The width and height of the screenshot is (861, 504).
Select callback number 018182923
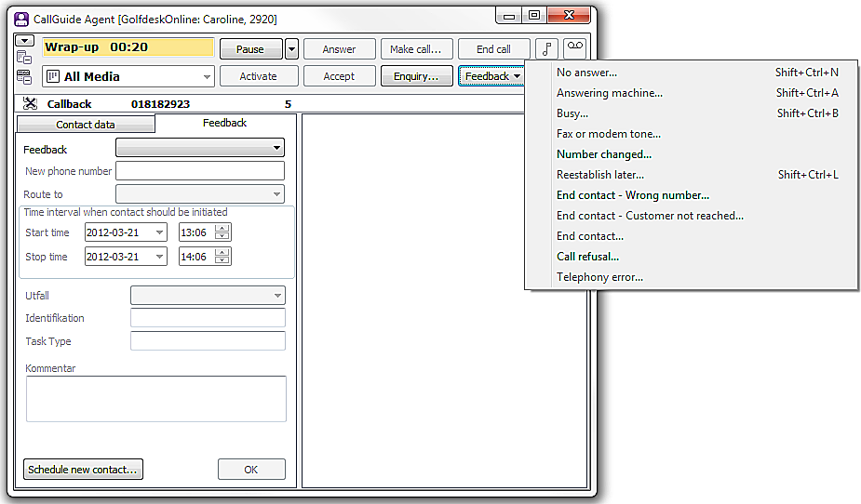coord(160,104)
